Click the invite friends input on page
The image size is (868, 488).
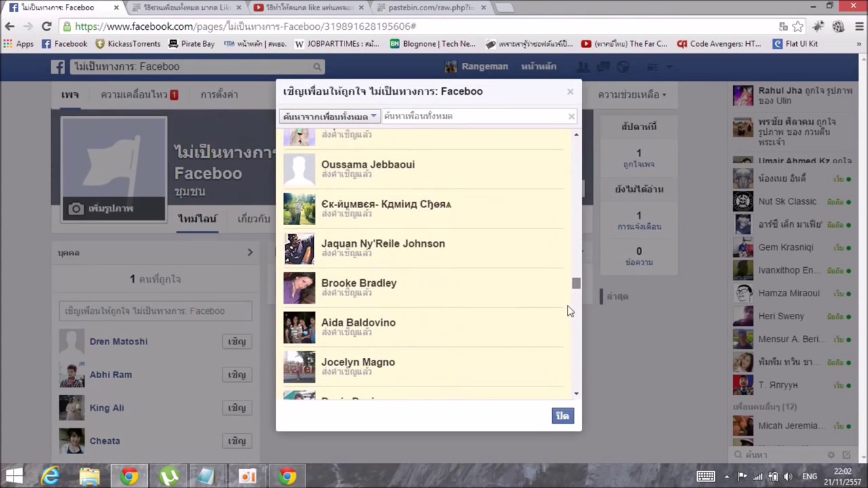tap(155, 311)
